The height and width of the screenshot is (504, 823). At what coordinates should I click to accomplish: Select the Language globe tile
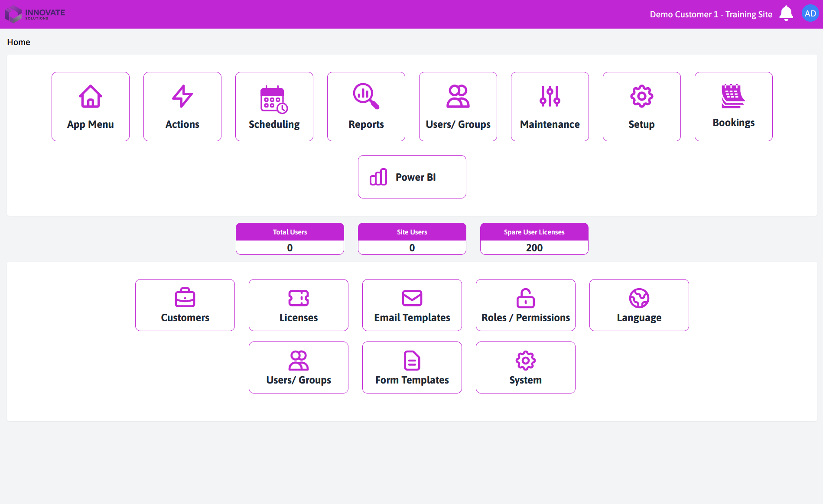tap(639, 305)
